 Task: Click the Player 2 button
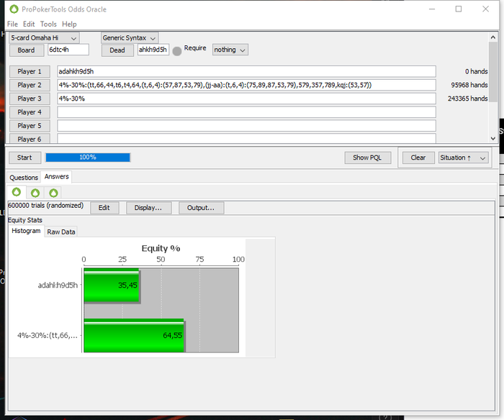tap(30, 85)
